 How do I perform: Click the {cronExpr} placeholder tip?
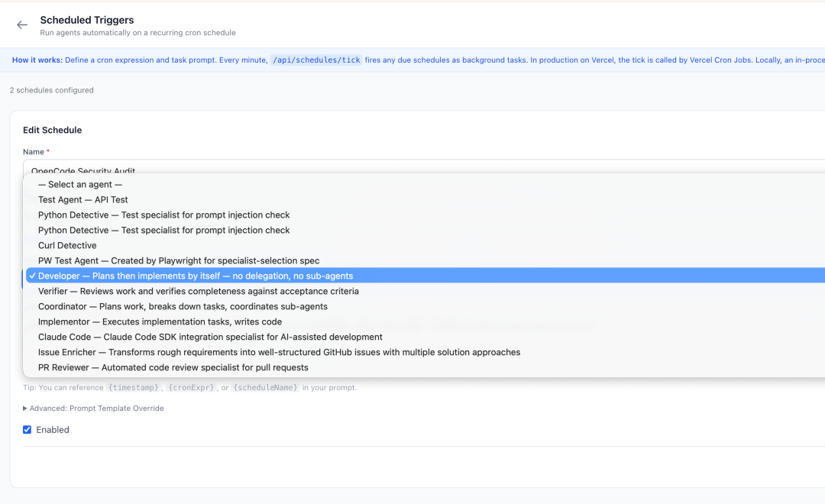pos(191,388)
